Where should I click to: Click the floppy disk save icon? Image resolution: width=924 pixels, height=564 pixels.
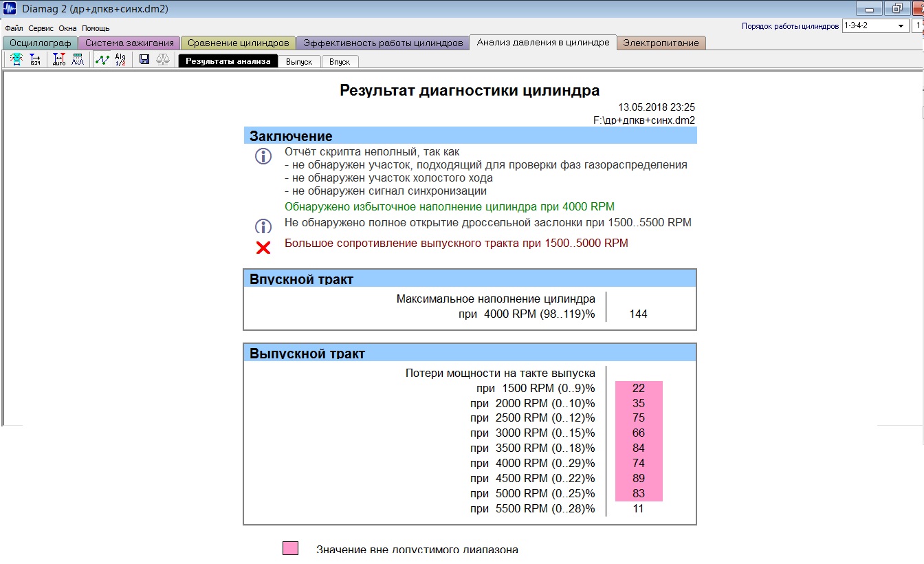pos(144,61)
